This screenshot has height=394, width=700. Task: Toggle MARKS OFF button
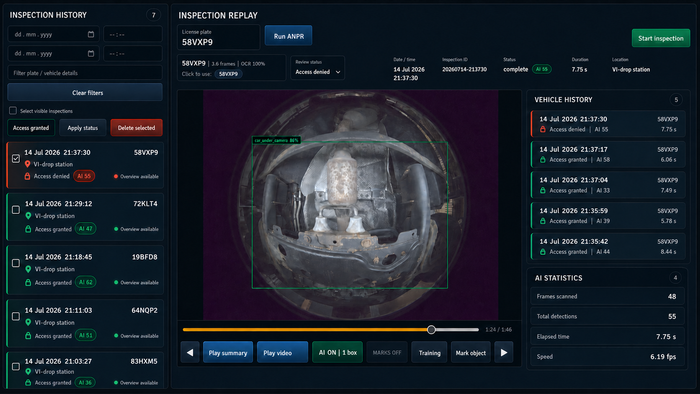tap(387, 353)
